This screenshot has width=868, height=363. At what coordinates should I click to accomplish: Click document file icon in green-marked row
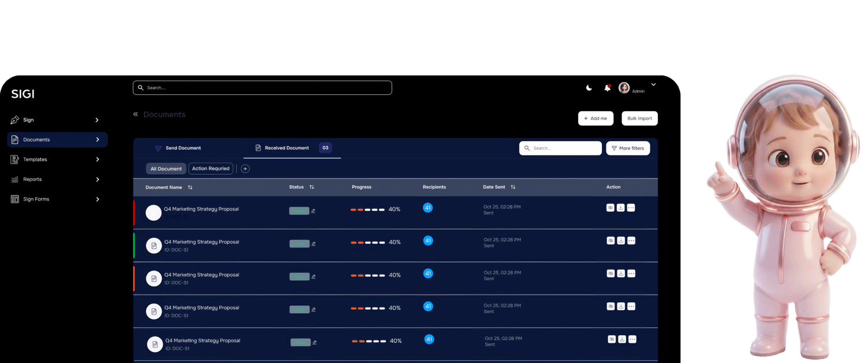click(154, 246)
